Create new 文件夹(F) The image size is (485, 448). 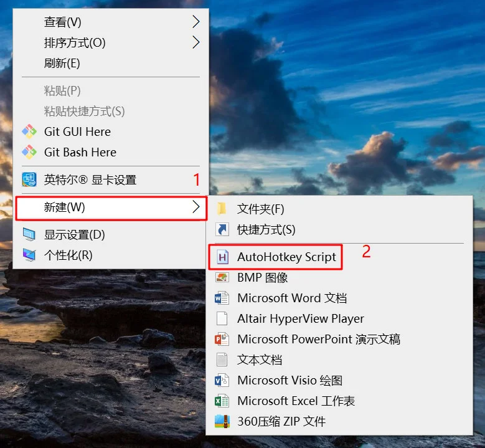pos(339,209)
